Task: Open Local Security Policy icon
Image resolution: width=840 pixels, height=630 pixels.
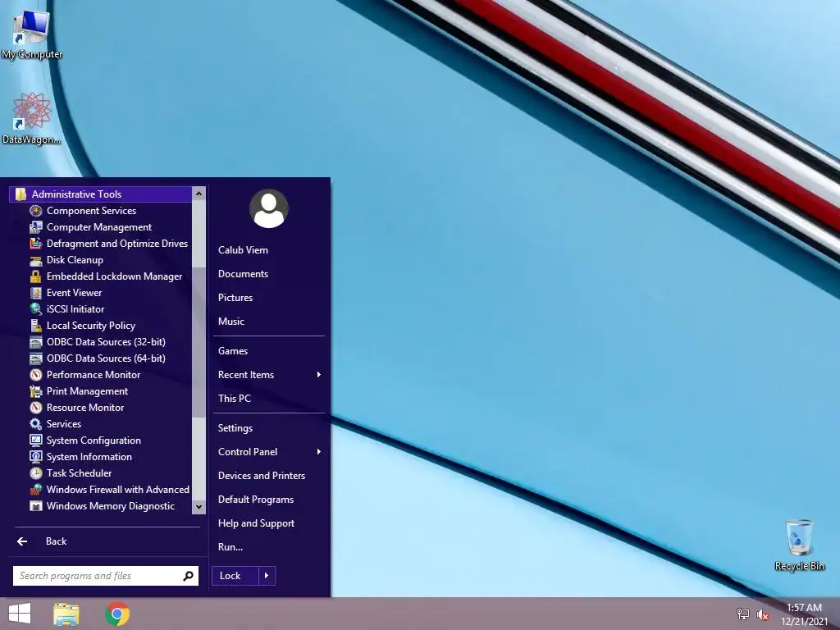Action: point(36,325)
